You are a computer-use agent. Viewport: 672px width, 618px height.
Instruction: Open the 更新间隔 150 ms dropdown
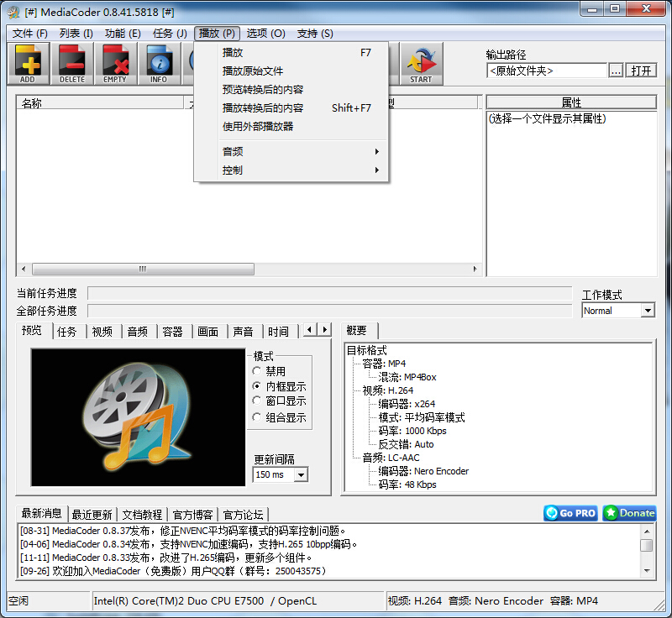301,474
